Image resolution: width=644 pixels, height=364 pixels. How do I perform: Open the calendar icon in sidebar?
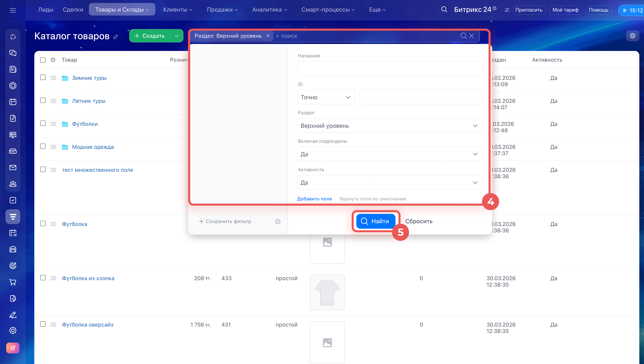pos(13,102)
